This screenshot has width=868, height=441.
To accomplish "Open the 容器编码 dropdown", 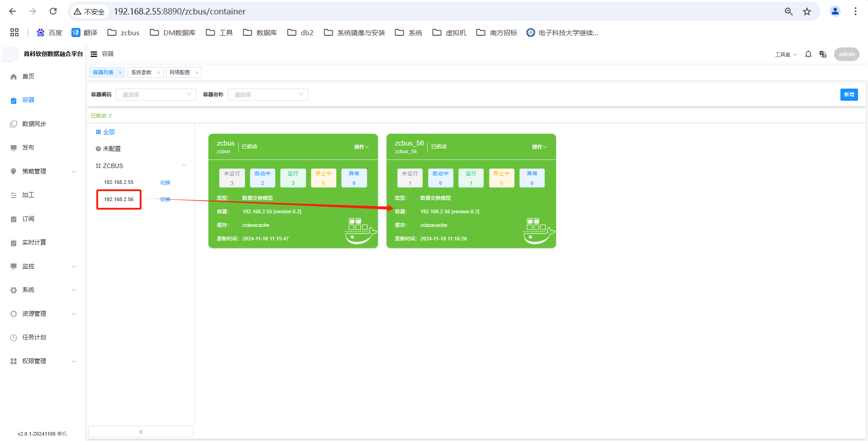I will tap(156, 94).
